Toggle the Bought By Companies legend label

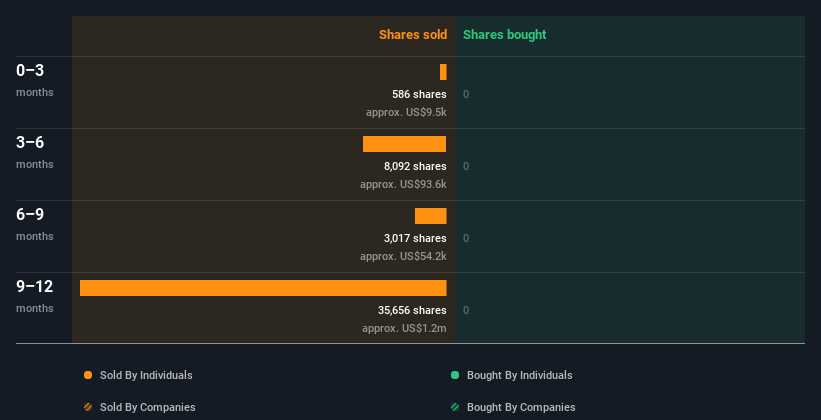(521, 407)
